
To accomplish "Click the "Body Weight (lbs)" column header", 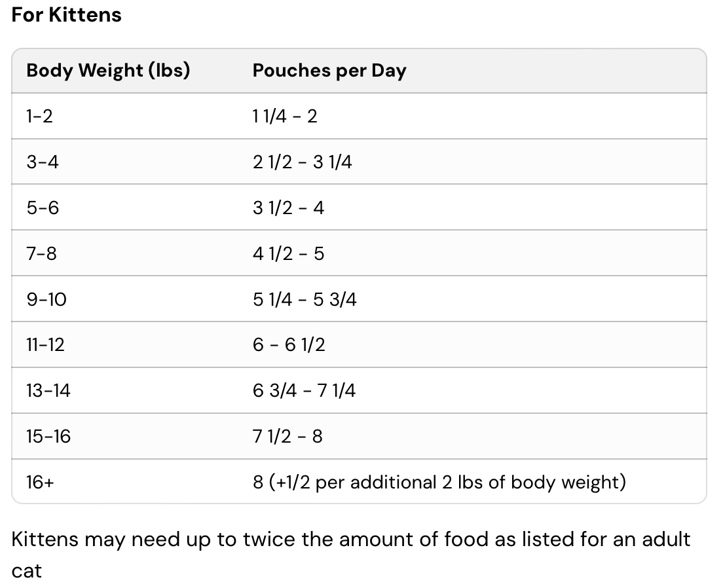I will 108,71.
